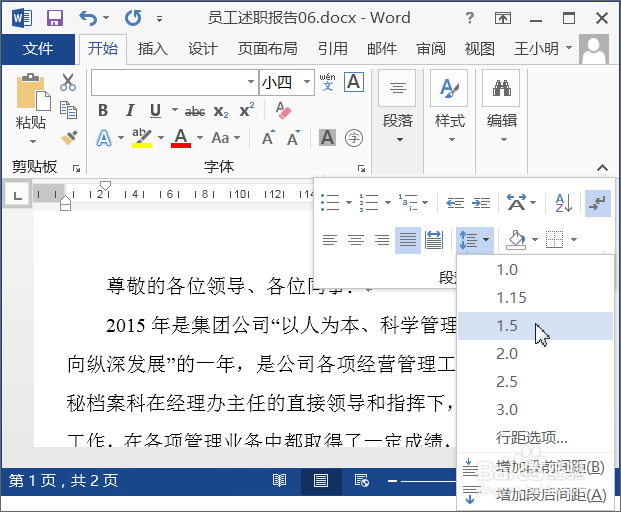621x512 pixels.
Task: Choose 2.0 line spacing
Action: click(x=535, y=354)
